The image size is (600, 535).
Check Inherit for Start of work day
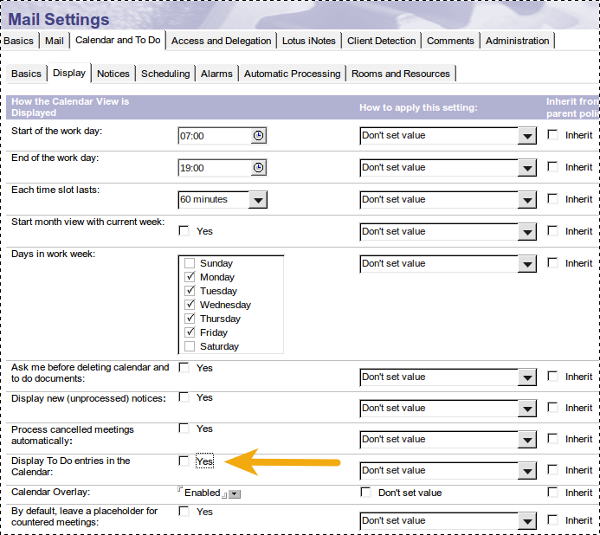pos(553,135)
